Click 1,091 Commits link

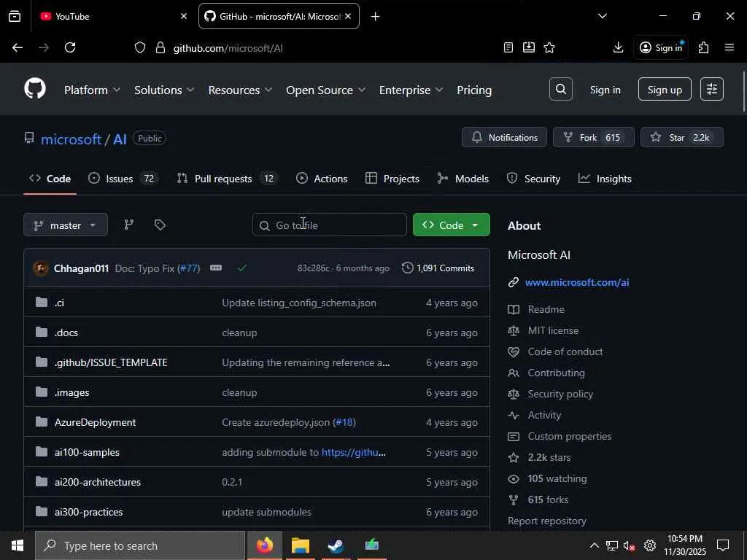point(438,268)
